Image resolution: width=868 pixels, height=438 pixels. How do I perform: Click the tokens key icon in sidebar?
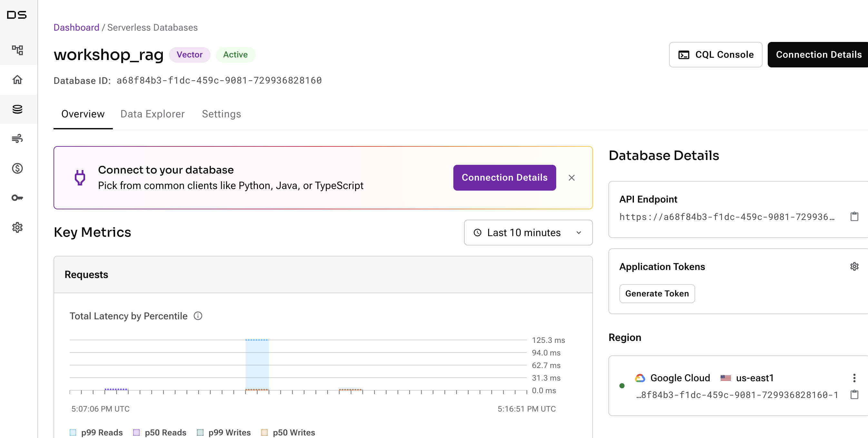[17, 198]
